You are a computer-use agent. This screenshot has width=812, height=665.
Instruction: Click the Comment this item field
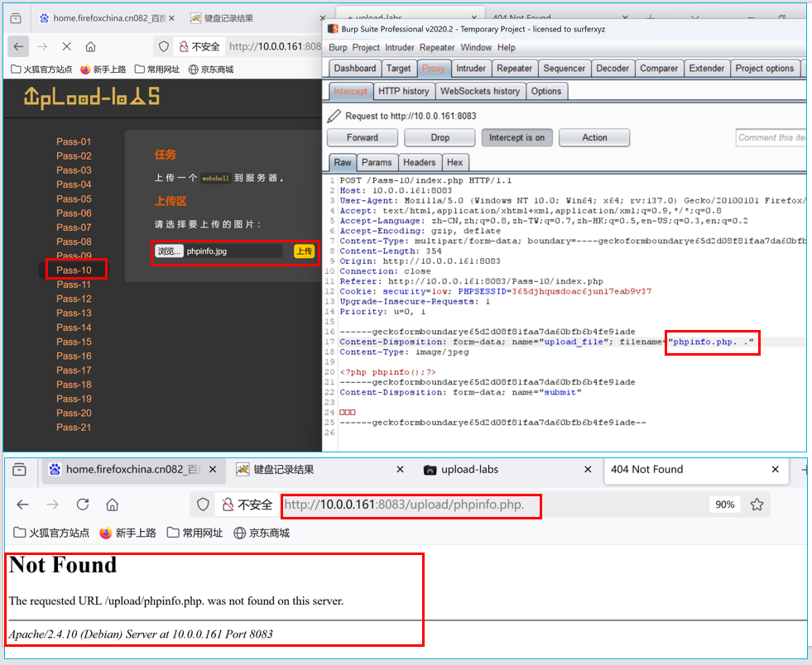tap(771, 137)
